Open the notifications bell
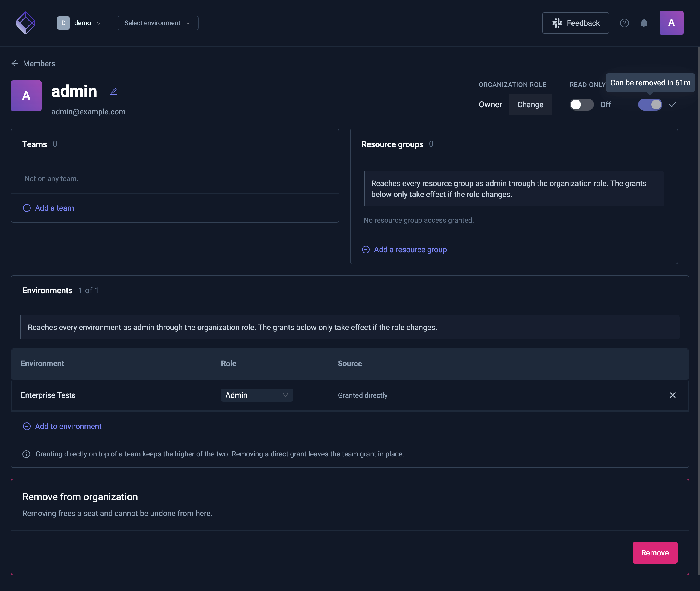Viewport: 700px width, 591px height. (x=644, y=23)
